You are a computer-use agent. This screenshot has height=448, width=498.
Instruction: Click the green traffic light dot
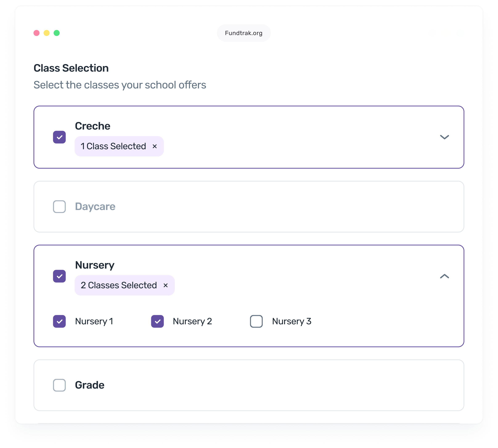(56, 33)
